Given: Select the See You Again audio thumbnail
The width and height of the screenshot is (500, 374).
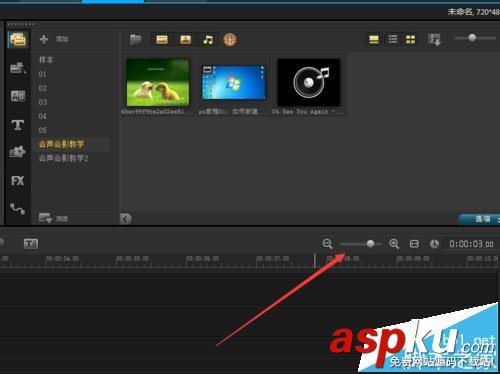Looking at the screenshot, I should click(309, 82).
